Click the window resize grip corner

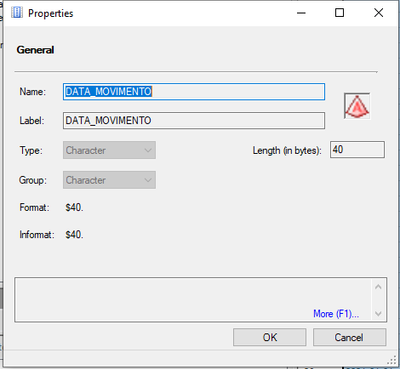[x=391, y=360]
